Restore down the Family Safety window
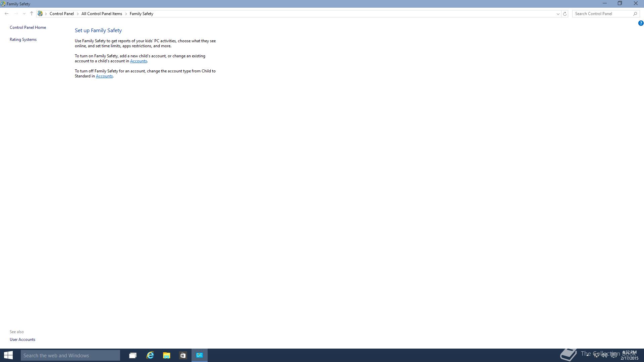The height and width of the screenshot is (362, 644). 620,3
